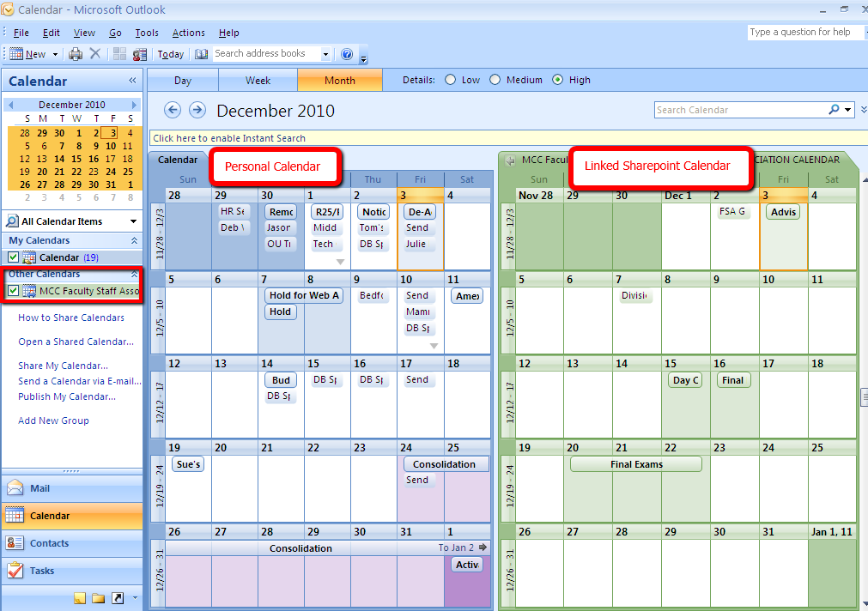Click Publish My Calendar link
868x611 pixels.
tap(66, 396)
